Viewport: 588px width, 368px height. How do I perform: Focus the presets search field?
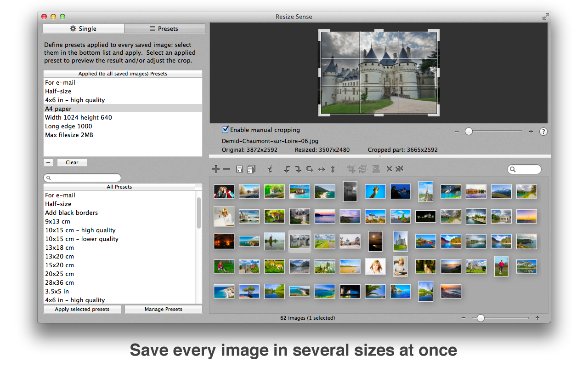click(x=82, y=178)
